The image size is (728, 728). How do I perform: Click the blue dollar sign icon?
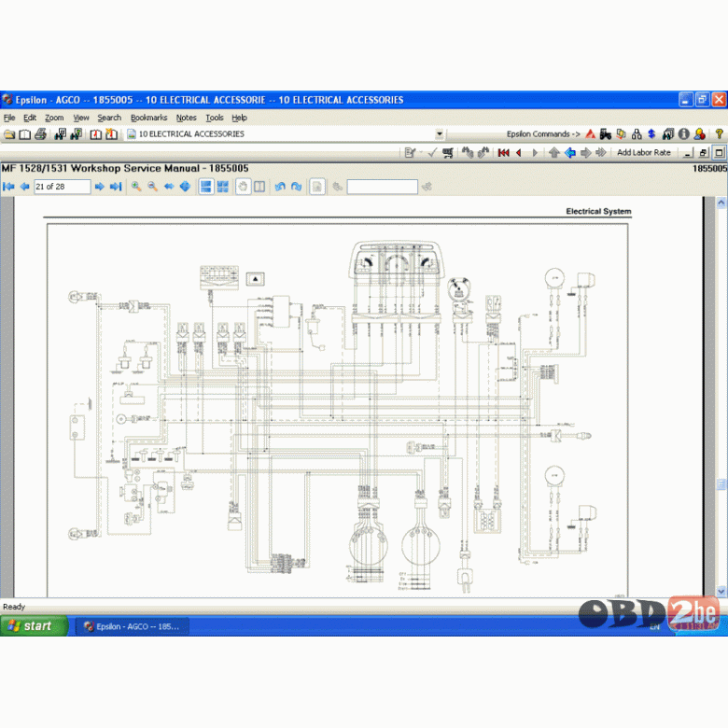pyautogui.click(x=651, y=134)
